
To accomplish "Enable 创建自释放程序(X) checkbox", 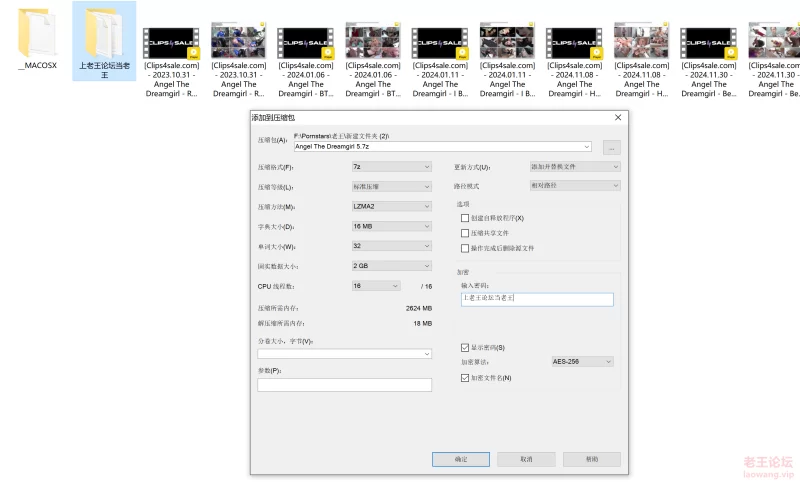I will tap(465, 218).
